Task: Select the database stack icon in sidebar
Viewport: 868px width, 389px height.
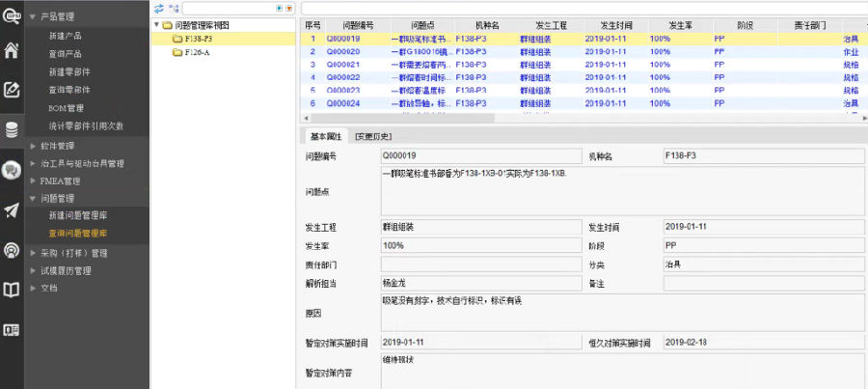Action: pos(12,130)
